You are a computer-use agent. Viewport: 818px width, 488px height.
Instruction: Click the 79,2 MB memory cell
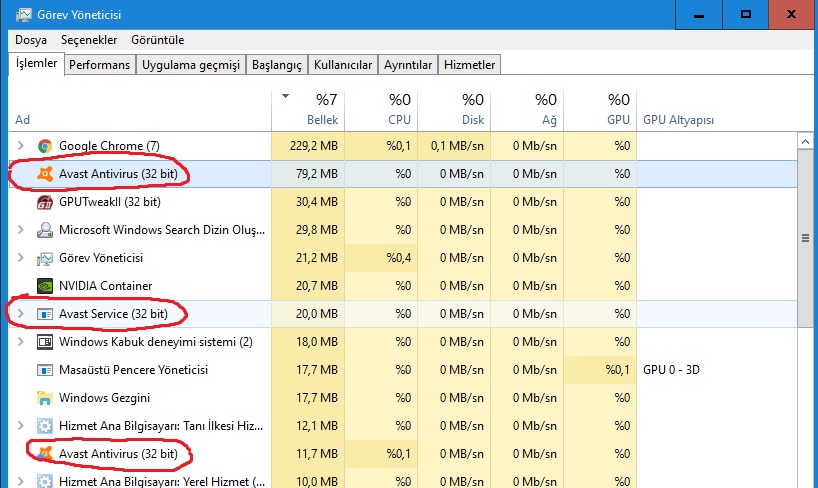[308, 174]
